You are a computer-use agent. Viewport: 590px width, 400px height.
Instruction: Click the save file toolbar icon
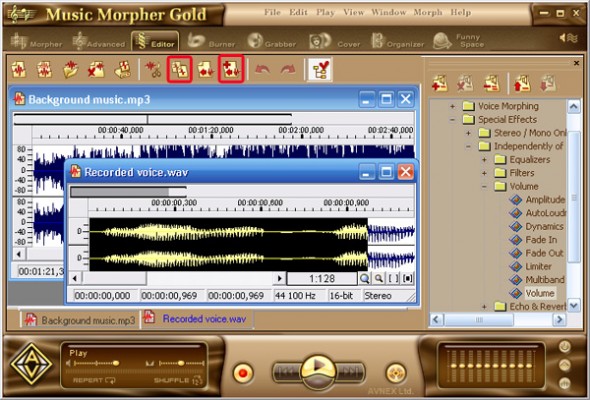pos(123,69)
